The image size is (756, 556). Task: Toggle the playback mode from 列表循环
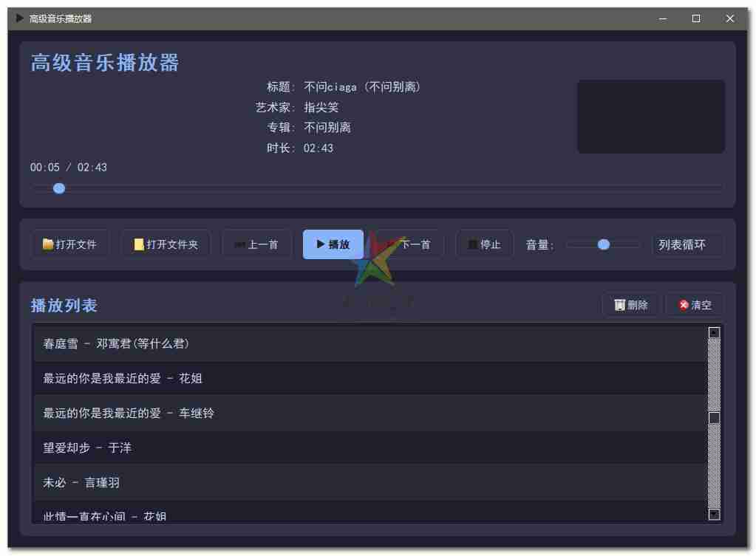687,244
